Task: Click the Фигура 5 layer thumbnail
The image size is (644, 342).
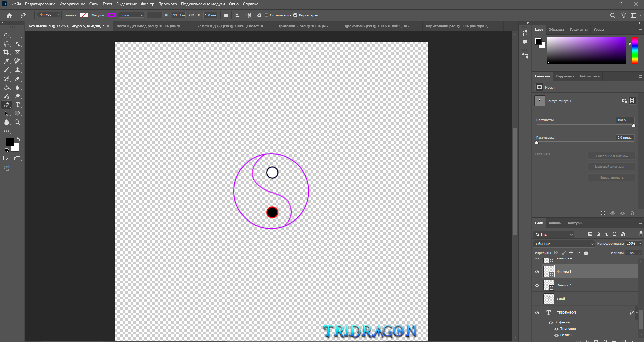Action: tap(549, 271)
